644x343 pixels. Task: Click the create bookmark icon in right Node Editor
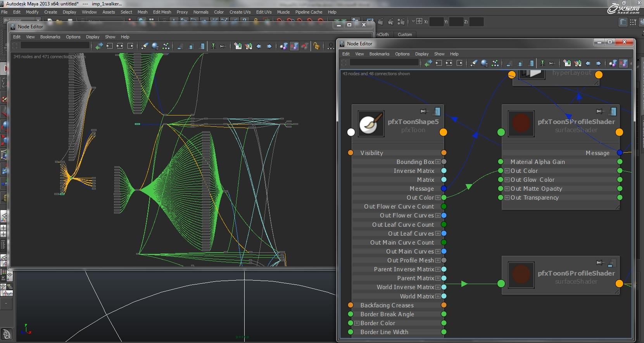(x=567, y=63)
